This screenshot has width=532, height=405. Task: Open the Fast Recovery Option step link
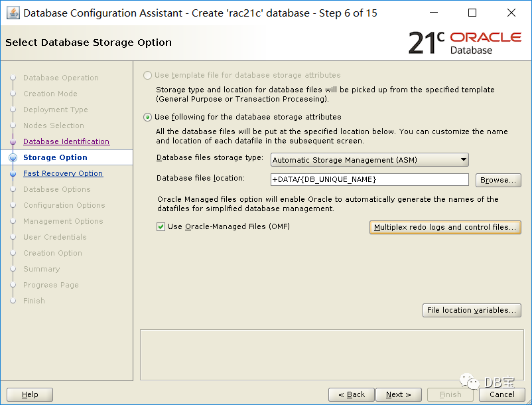(63, 173)
